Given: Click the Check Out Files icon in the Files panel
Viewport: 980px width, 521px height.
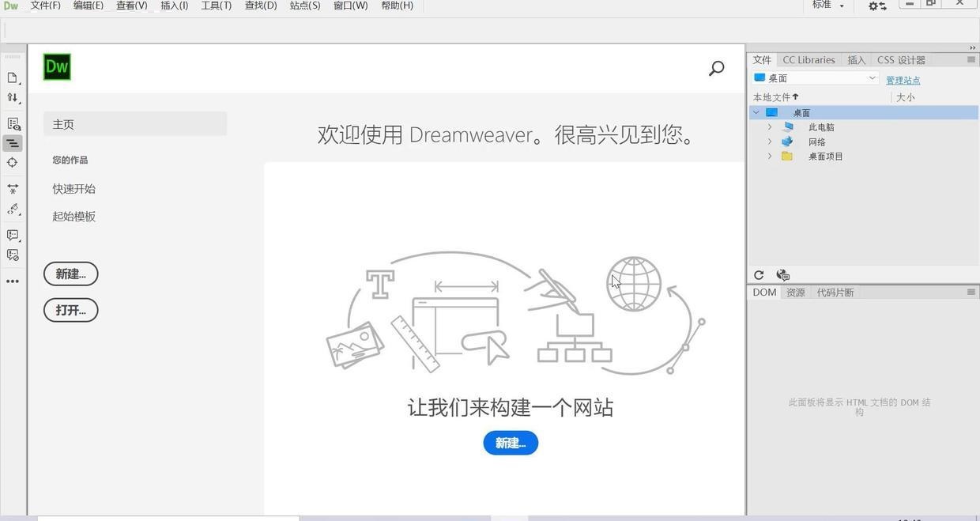Looking at the screenshot, I should pyautogui.click(x=782, y=275).
